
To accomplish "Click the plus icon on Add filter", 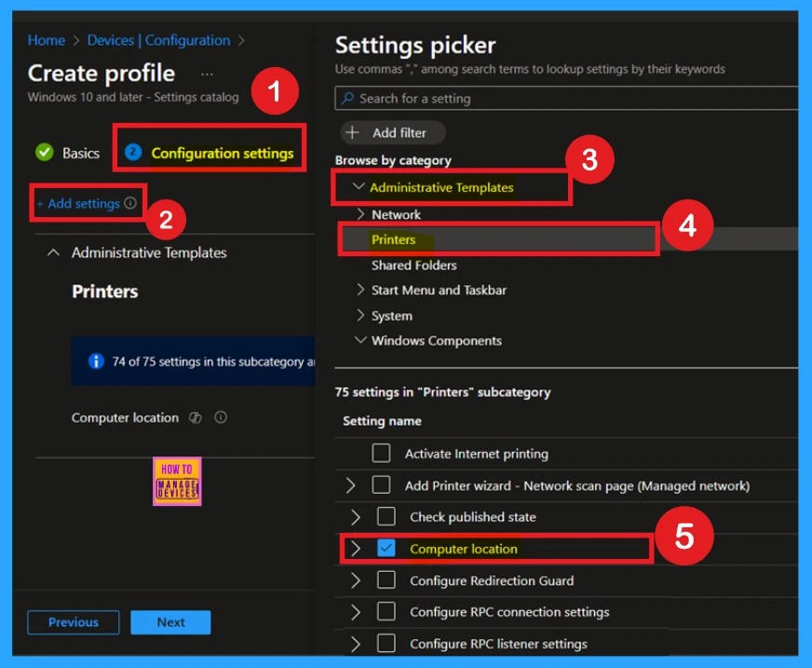I will point(352,132).
